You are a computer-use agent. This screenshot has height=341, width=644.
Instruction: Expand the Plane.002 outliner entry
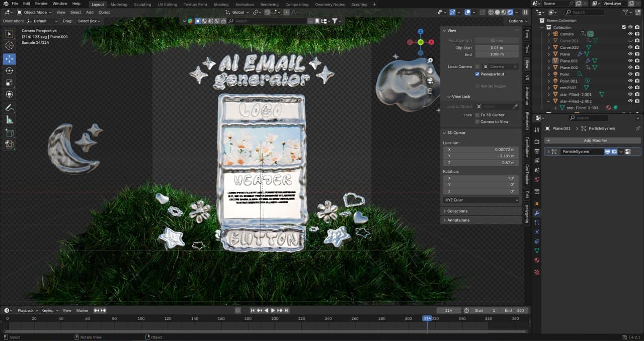549,67
